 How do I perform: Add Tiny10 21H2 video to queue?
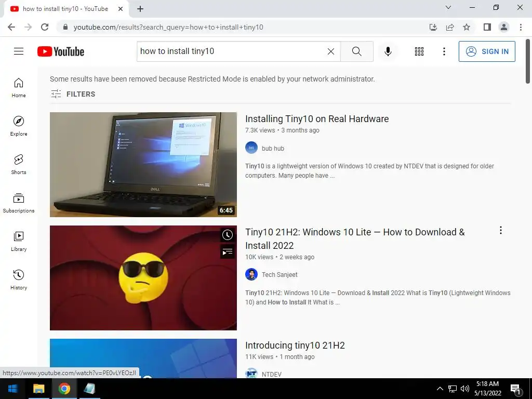228,252
